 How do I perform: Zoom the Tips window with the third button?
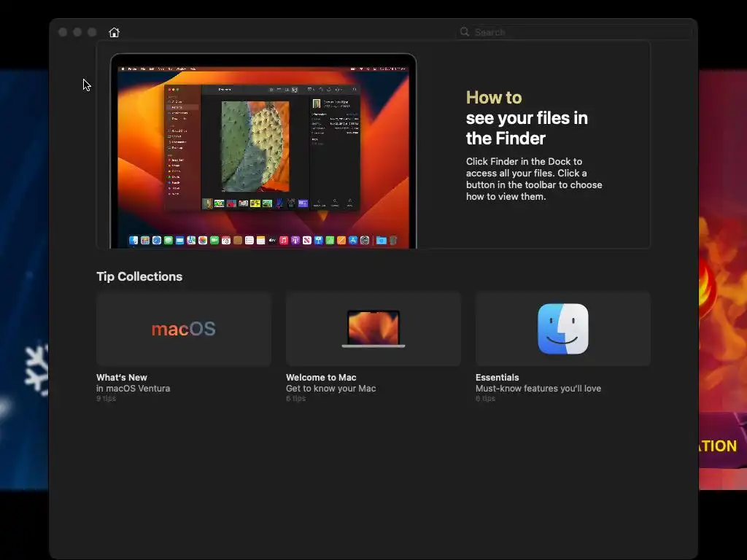(x=92, y=32)
